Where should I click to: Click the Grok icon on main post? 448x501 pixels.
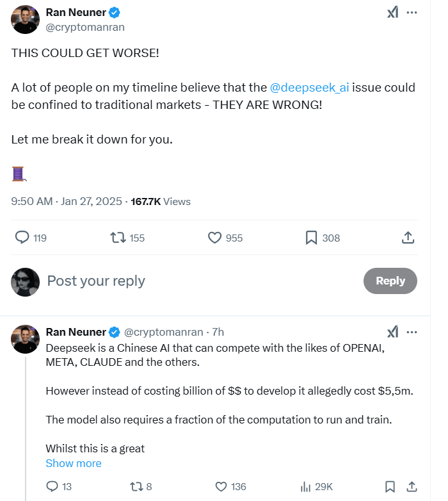click(393, 13)
